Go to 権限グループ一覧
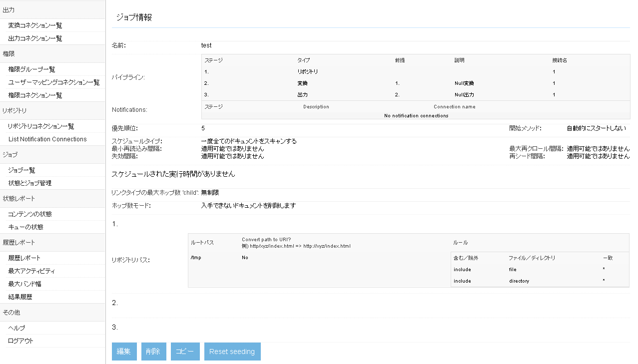 (x=31, y=69)
